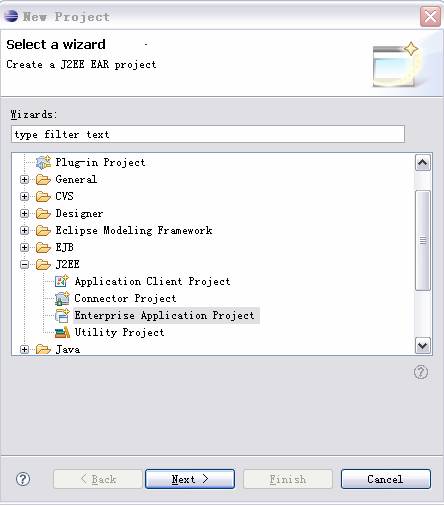Click the J2EE folder icon
The height and width of the screenshot is (507, 444).
point(43,264)
